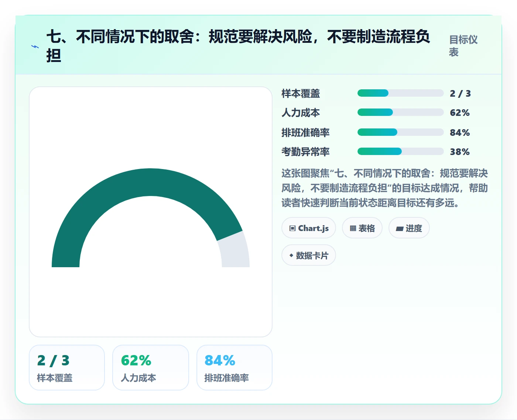Click the 考勤异常率 row label

(305, 152)
